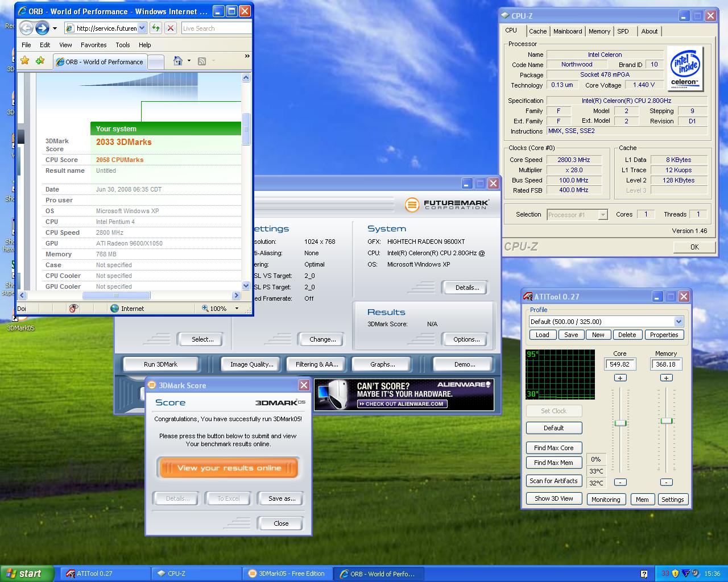Open the Favorites menu in Internet Explorer
The height and width of the screenshot is (582, 728).
pyautogui.click(x=94, y=45)
